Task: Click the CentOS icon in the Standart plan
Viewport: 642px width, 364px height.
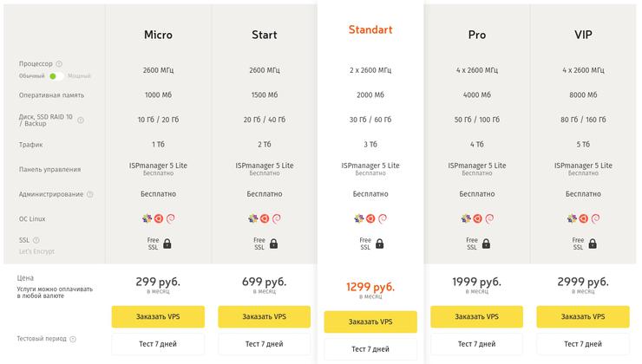Action: click(x=358, y=218)
